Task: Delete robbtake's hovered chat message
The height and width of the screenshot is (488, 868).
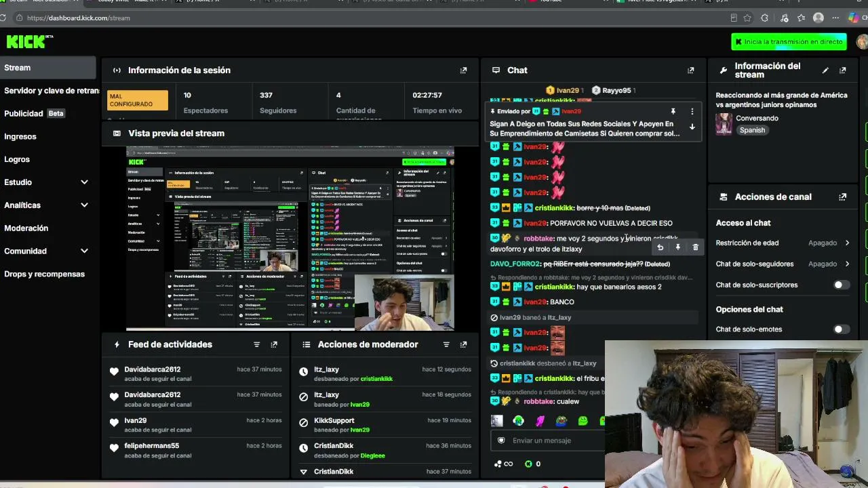Action: (x=695, y=247)
